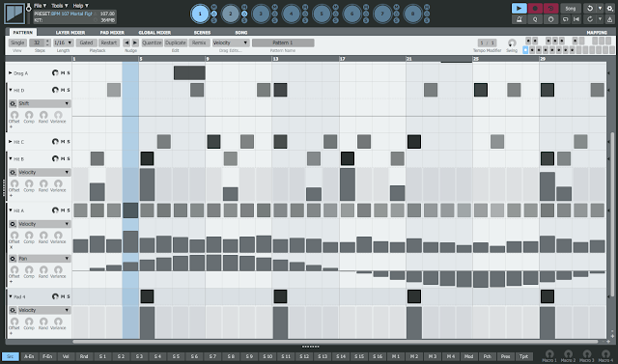Click the Swing knob
Viewport: 618px width, 364px height.
point(512,42)
